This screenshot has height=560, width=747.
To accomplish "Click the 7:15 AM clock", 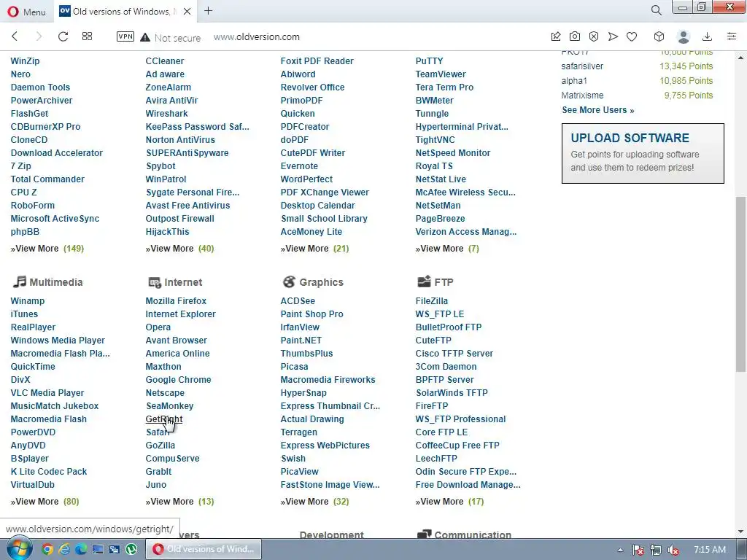I will [709, 550].
